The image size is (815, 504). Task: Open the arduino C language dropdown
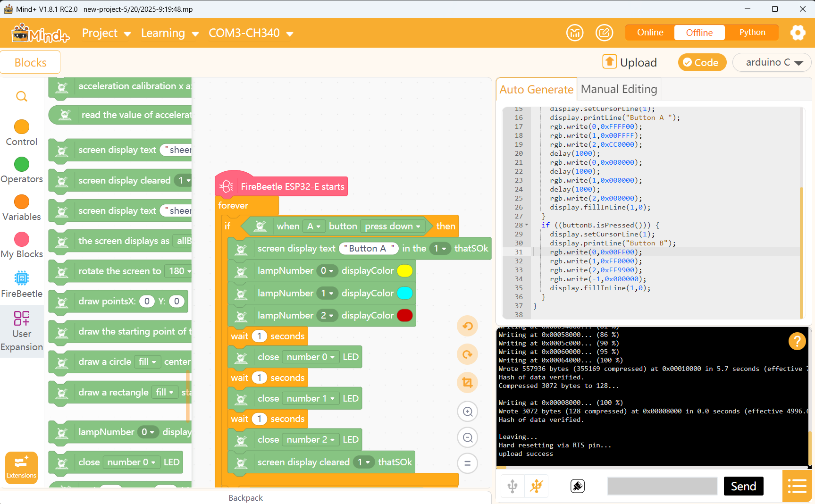point(772,62)
